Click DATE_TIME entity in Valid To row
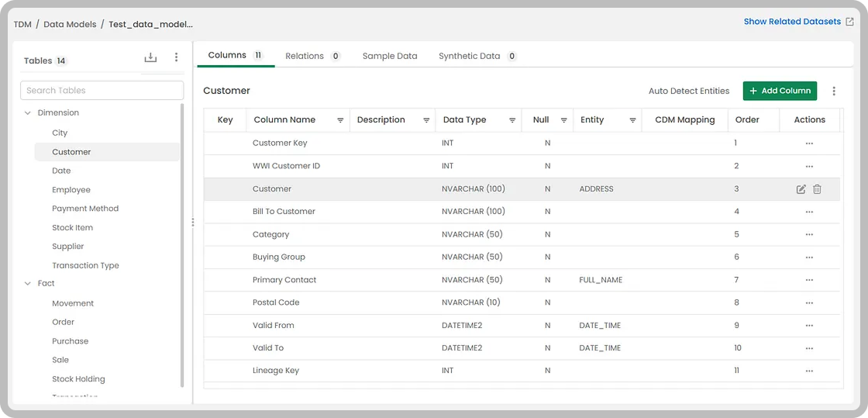Viewport: 868px width, 418px height. (x=600, y=348)
